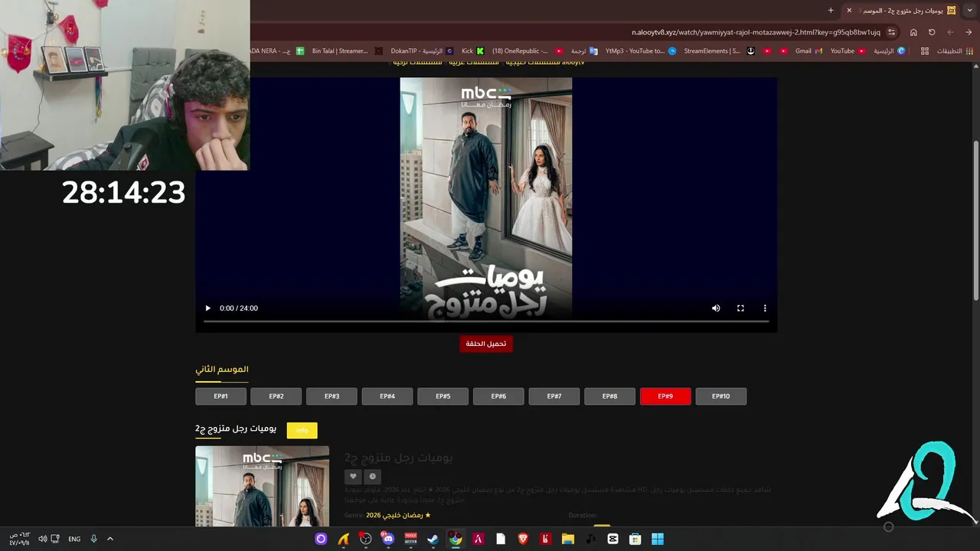Image resolution: width=980 pixels, height=551 pixels.
Task: Select episode EP#5
Action: [443, 396]
